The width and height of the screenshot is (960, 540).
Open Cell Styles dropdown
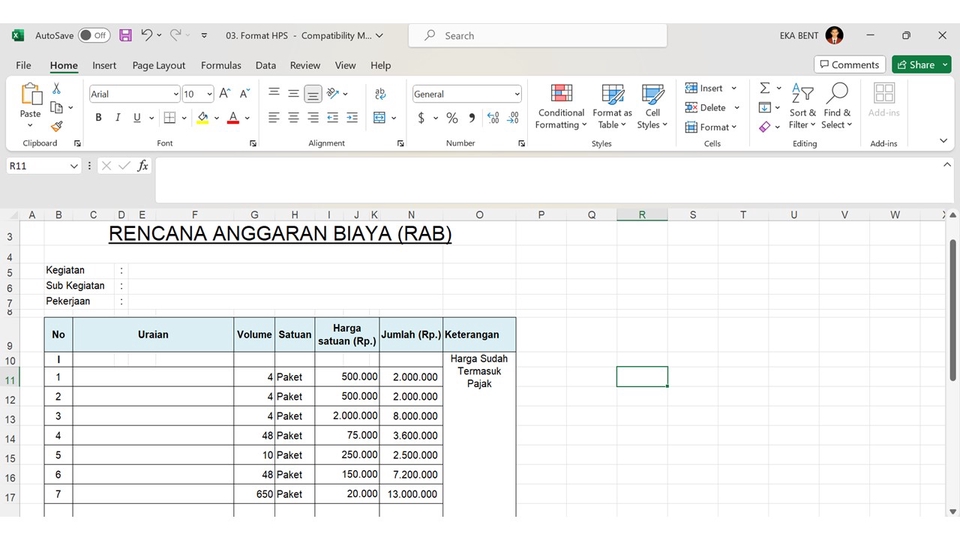click(653, 107)
